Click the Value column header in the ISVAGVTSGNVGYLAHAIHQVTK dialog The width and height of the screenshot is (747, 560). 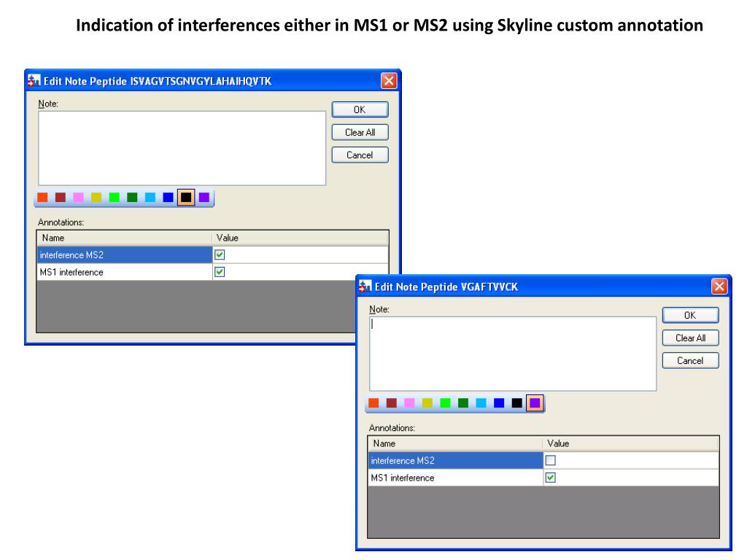tap(301, 238)
